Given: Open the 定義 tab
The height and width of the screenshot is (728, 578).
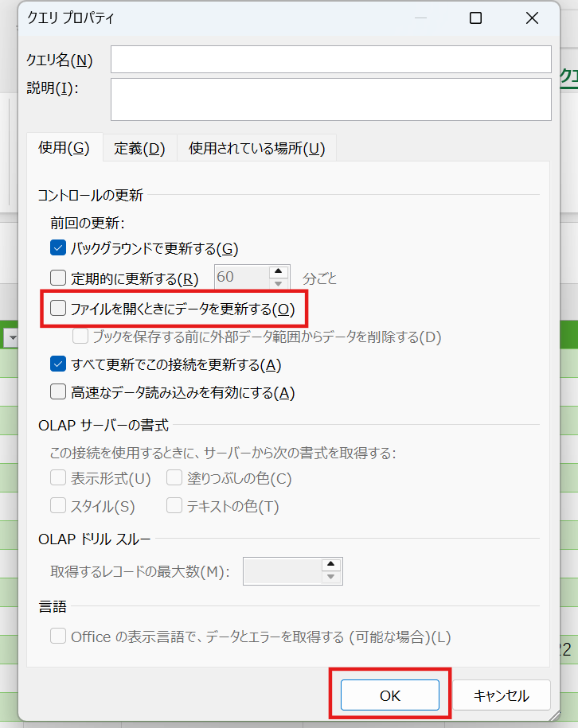Looking at the screenshot, I should (140, 149).
